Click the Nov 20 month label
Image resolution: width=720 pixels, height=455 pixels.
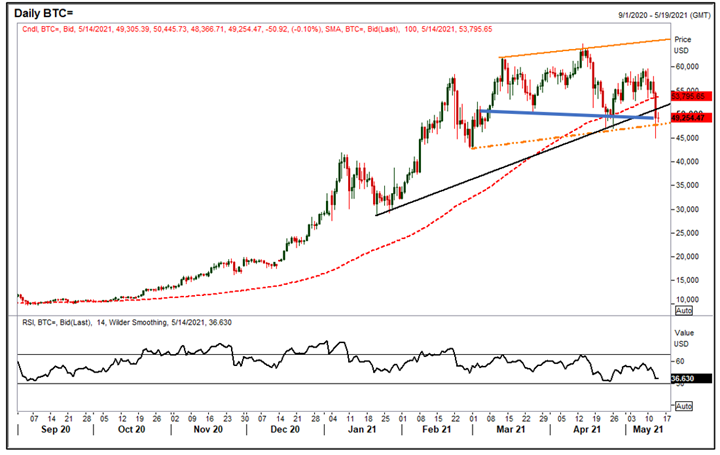pos(208,429)
